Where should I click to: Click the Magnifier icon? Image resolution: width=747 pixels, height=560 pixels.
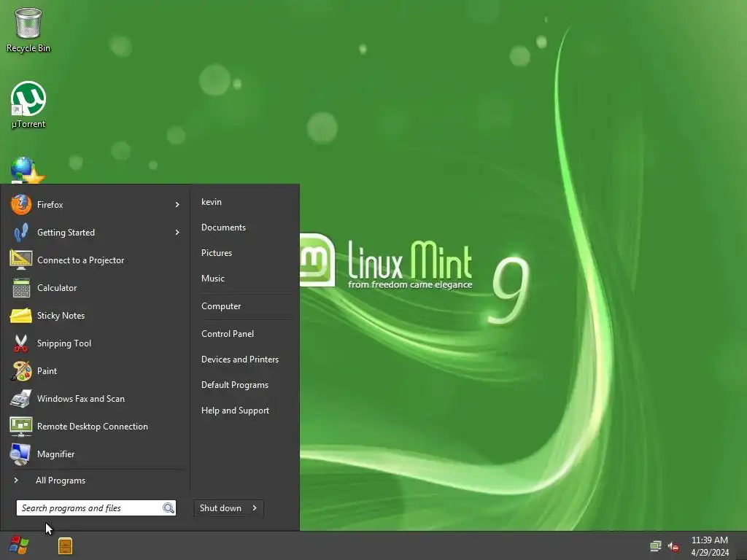(x=20, y=454)
